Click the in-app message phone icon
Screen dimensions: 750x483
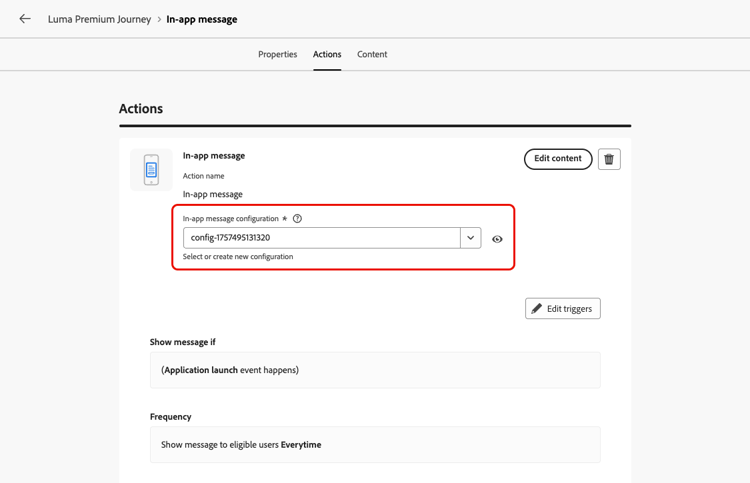(151, 169)
